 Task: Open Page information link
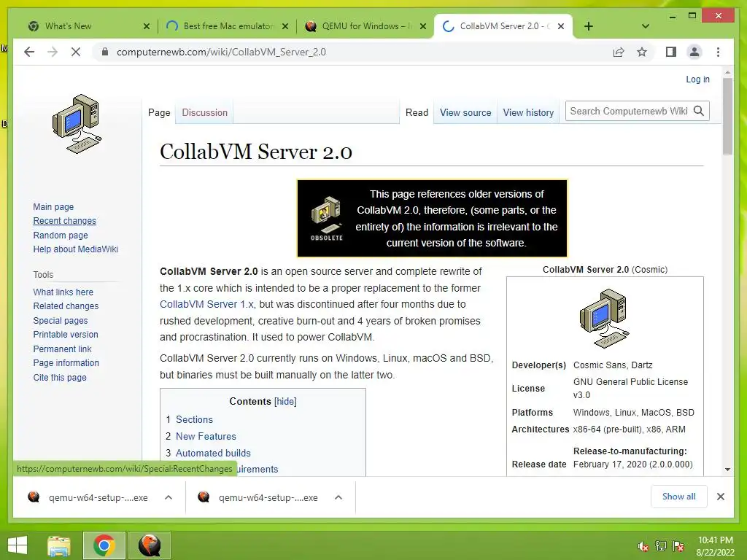point(66,363)
